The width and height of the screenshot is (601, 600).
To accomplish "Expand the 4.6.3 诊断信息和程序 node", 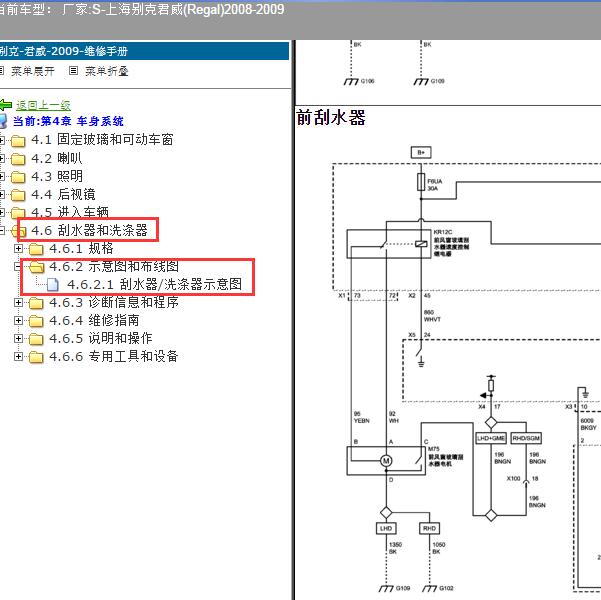I will tap(18, 302).
